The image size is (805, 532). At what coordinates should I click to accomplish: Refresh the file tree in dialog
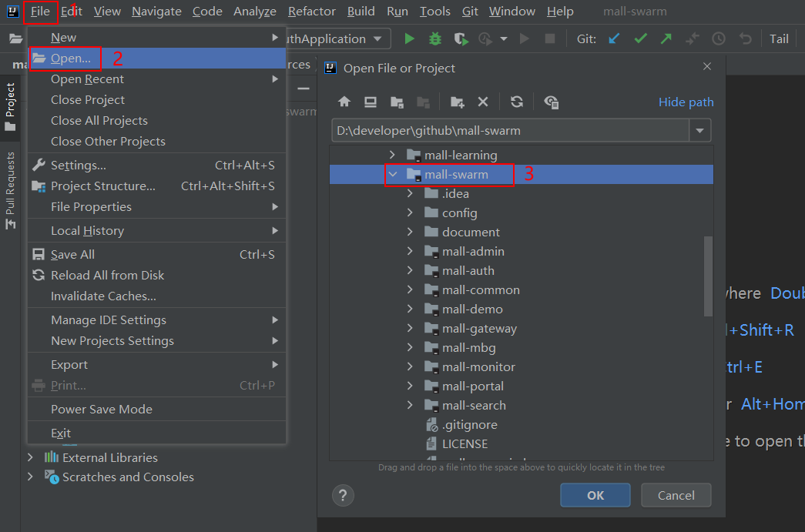pyautogui.click(x=517, y=102)
